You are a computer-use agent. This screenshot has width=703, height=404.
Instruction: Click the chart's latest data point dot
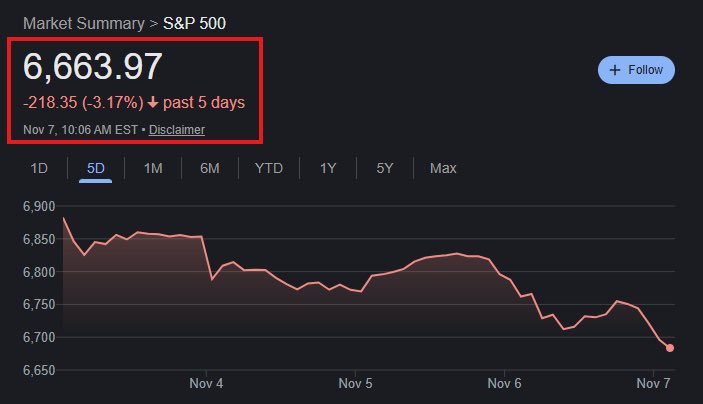click(x=670, y=348)
